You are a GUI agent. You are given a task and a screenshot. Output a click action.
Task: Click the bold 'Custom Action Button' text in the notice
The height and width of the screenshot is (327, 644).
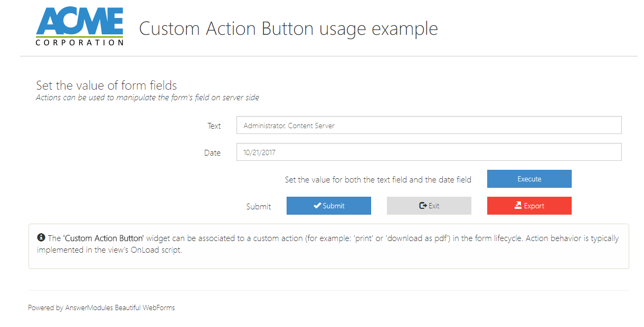[x=103, y=238]
